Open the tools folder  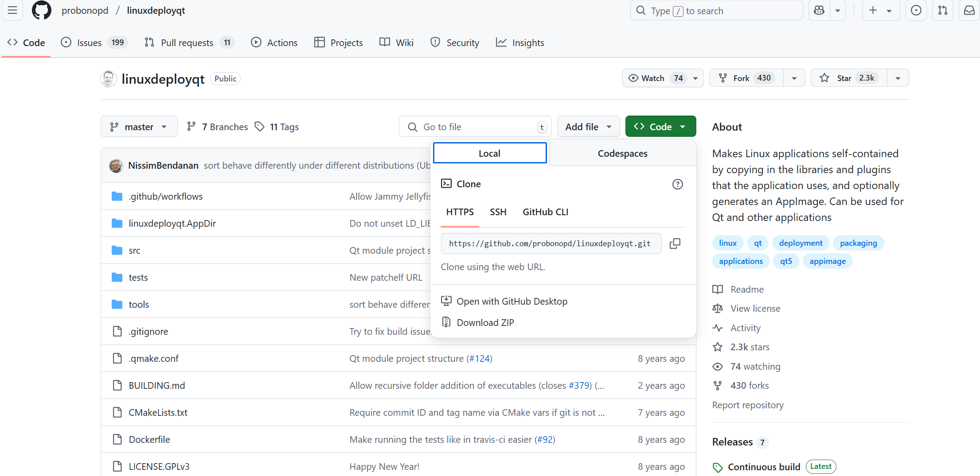[139, 304]
